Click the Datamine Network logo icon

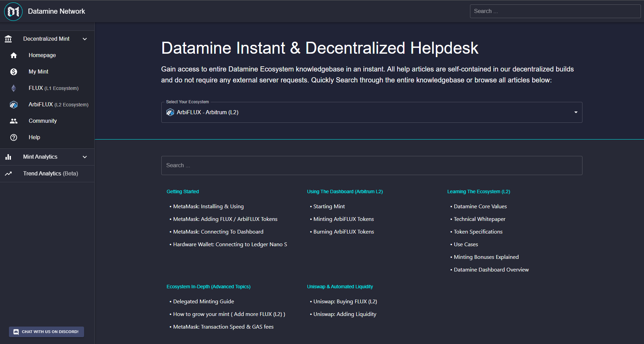pyautogui.click(x=13, y=11)
